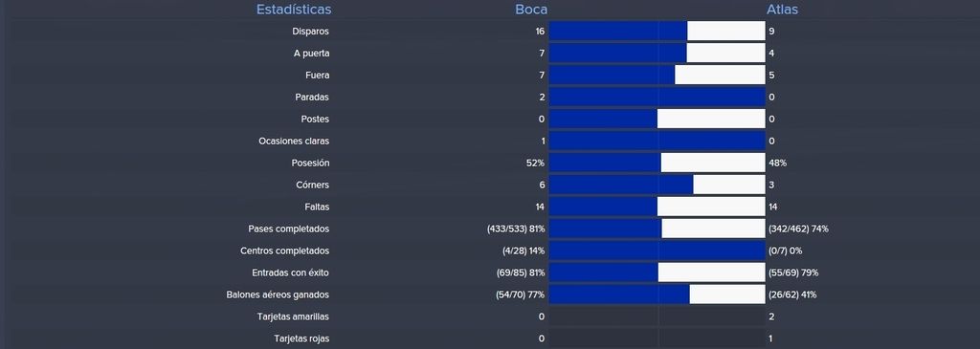Click the white Atlas portion of Córners bar
This screenshot has width=980, height=349.
click(729, 185)
